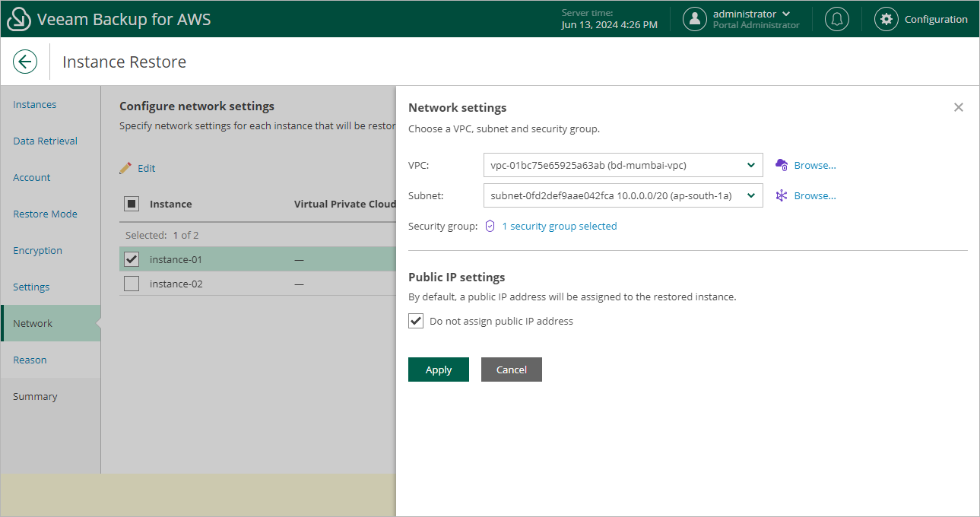Toggle Do not assign public IP address

coord(416,321)
